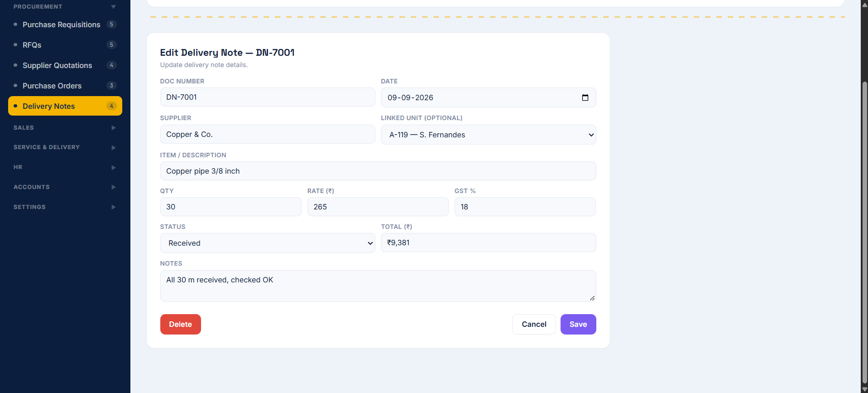Viewport: 868px width, 393px height.
Task: Edit the Rate field showing 265
Action: coord(378,207)
